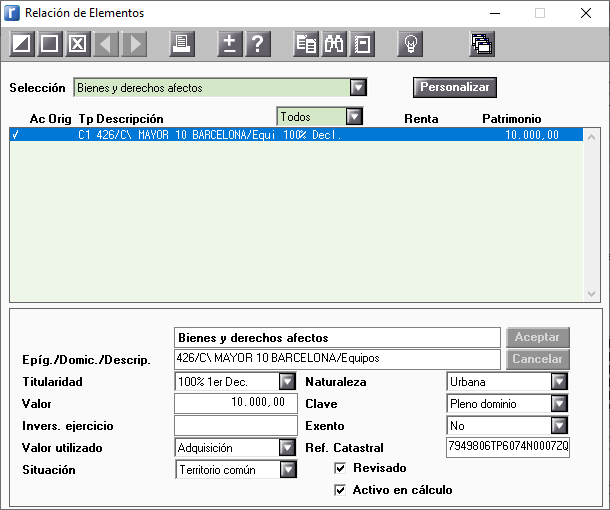Image resolution: width=610 pixels, height=510 pixels.
Task: Click the Patrimonio column header
Action: tap(512, 119)
